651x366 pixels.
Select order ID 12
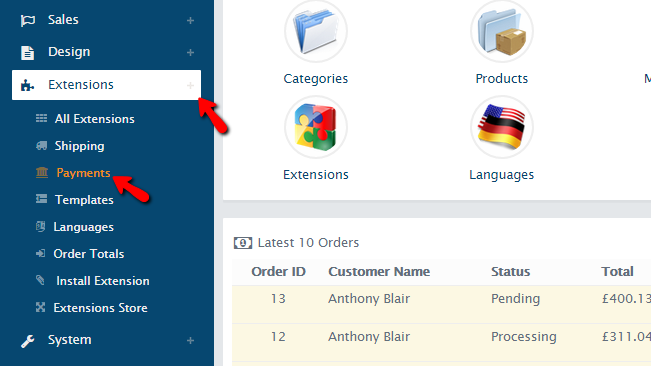point(278,337)
